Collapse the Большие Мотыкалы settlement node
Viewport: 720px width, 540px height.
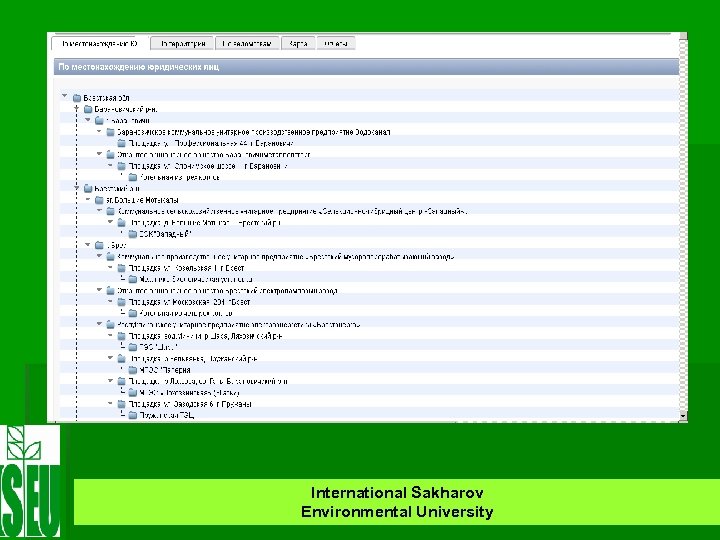(88, 199)
